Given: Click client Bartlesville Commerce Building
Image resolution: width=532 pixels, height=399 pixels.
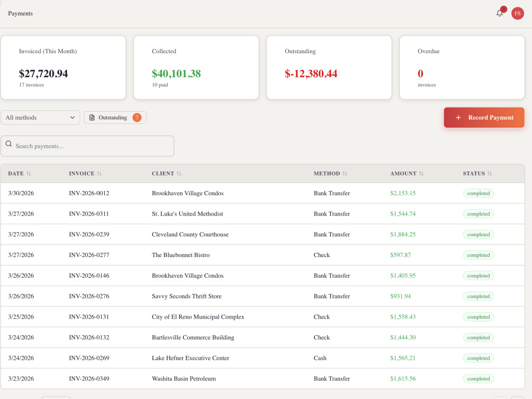Looking at the screenshot, I should point(193,337).
